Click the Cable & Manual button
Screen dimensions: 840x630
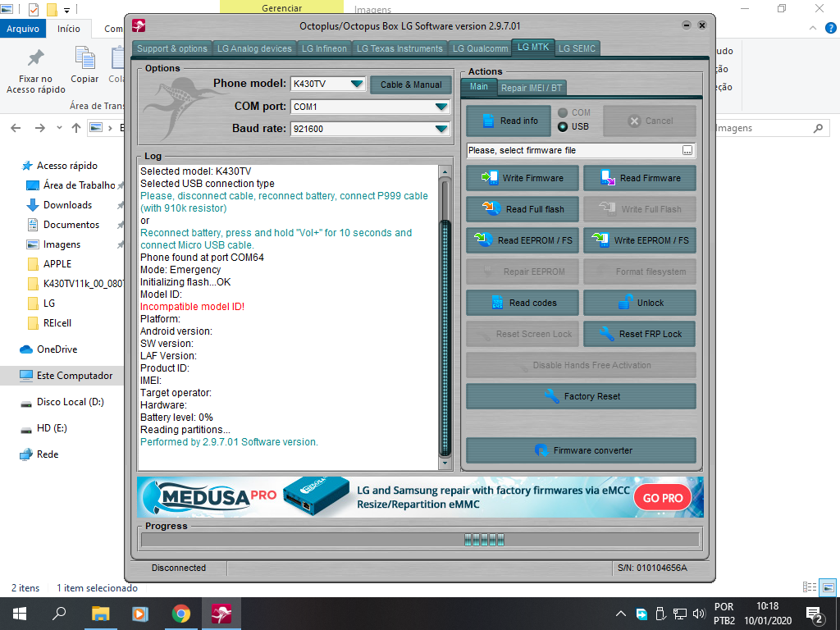coord(411,84)
